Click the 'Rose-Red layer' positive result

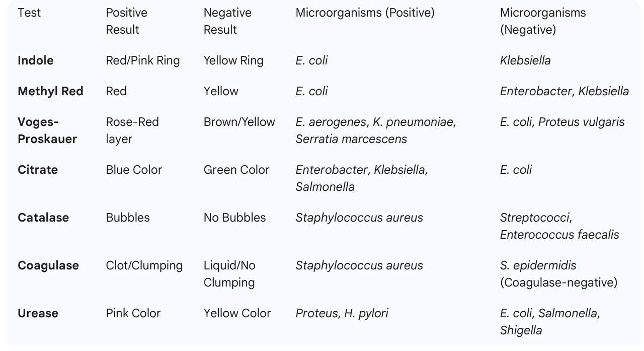coord(132,130)
